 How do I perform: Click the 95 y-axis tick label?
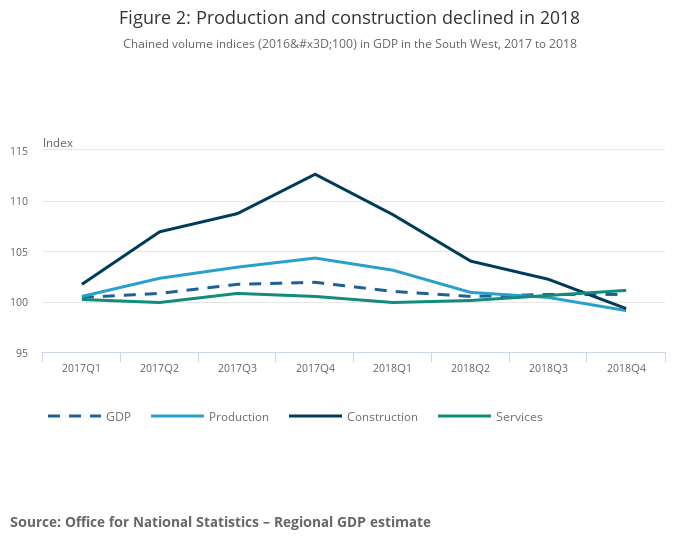tap(23, 353)
